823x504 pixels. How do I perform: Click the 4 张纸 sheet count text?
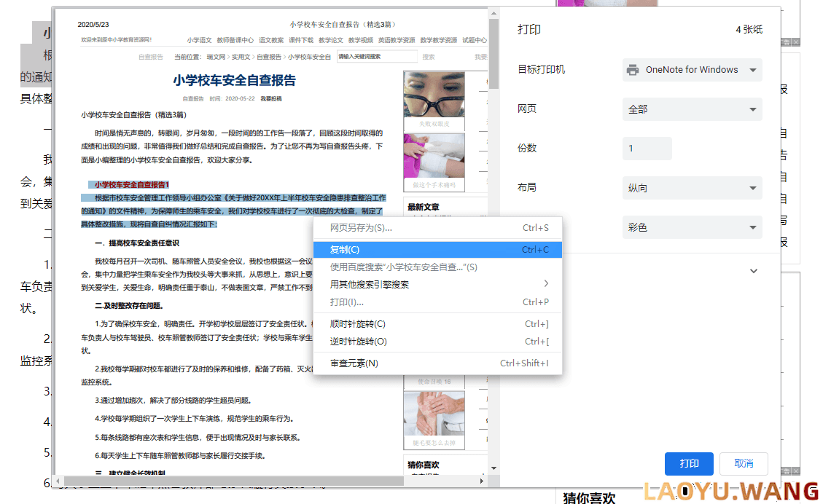click(749, 29)
